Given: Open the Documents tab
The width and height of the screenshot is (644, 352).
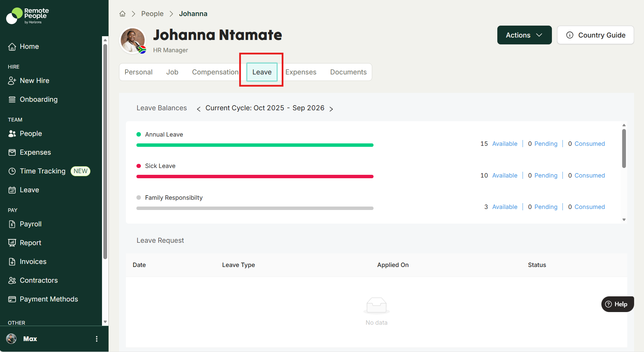Looking at the screenshot, I should pos(348,72).
